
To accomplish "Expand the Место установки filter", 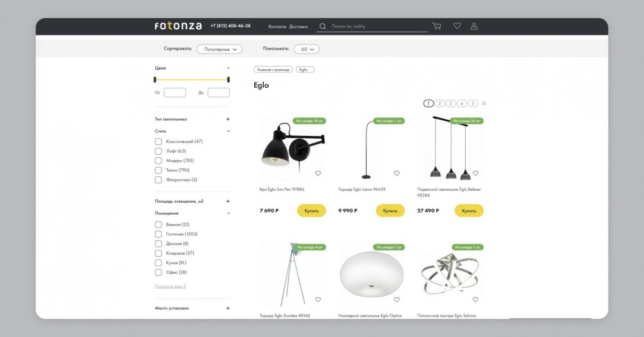I will (228, 308).
